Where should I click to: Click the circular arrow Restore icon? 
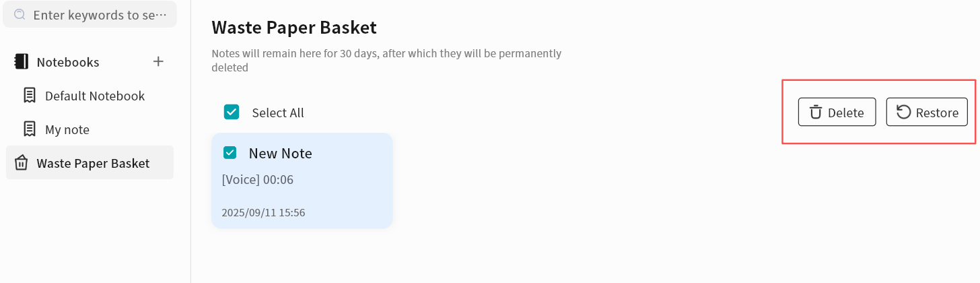[903, 113]
